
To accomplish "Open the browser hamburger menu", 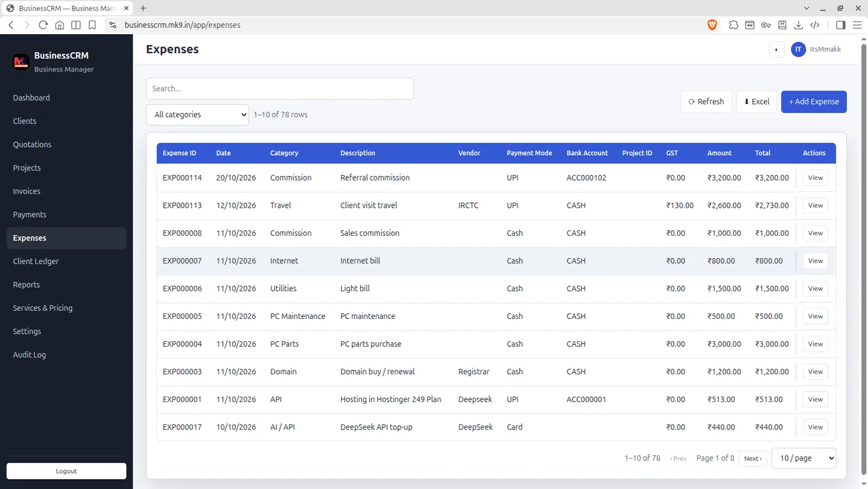I will [857, 25].
